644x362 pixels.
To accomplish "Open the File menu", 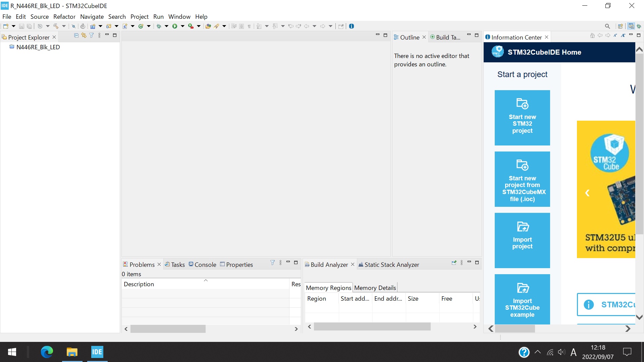I will (7, 16).
